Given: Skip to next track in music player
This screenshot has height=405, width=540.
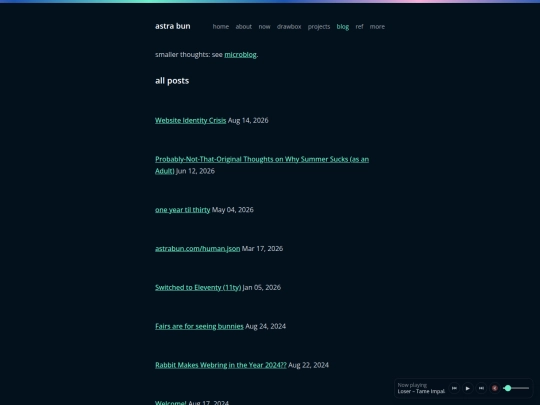Looking at the screenshot, I should [x=481, y=388].
